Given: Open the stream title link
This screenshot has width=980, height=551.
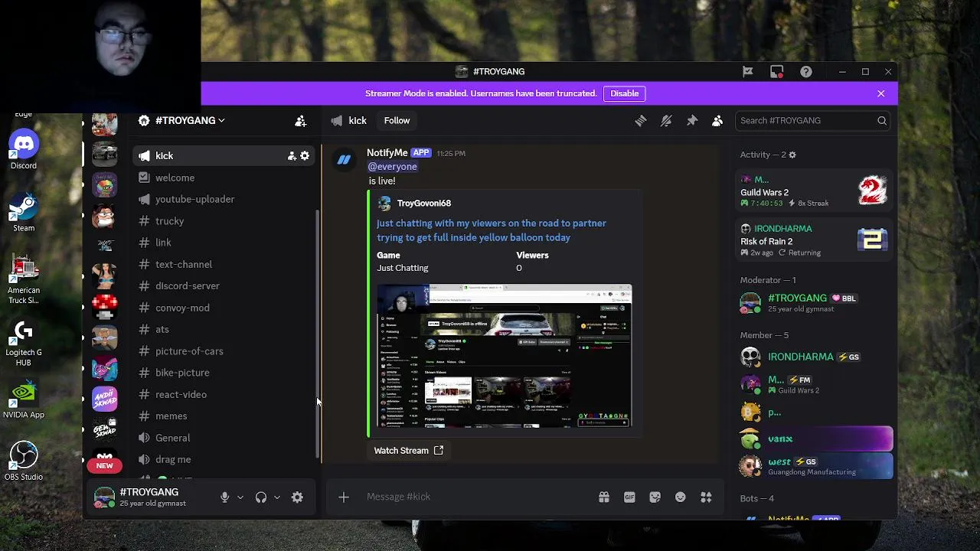Looking at the screenshot, I should coord(492,230).
